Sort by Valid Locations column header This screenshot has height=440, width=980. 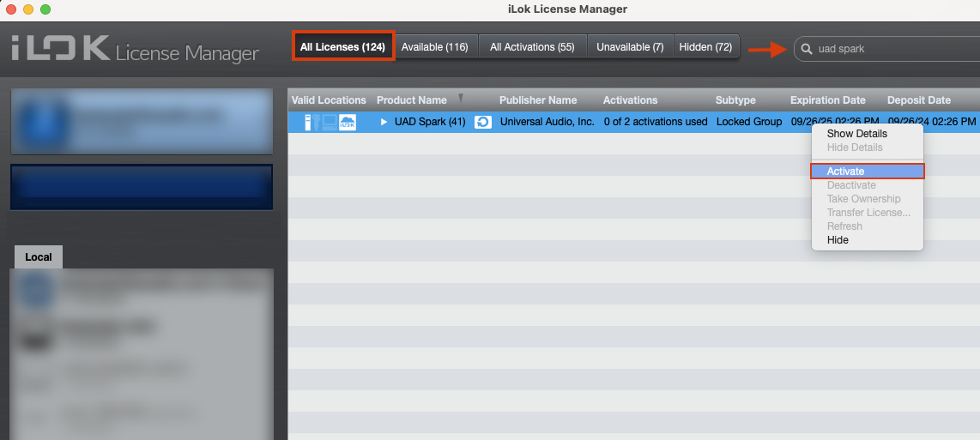point(329,100)
